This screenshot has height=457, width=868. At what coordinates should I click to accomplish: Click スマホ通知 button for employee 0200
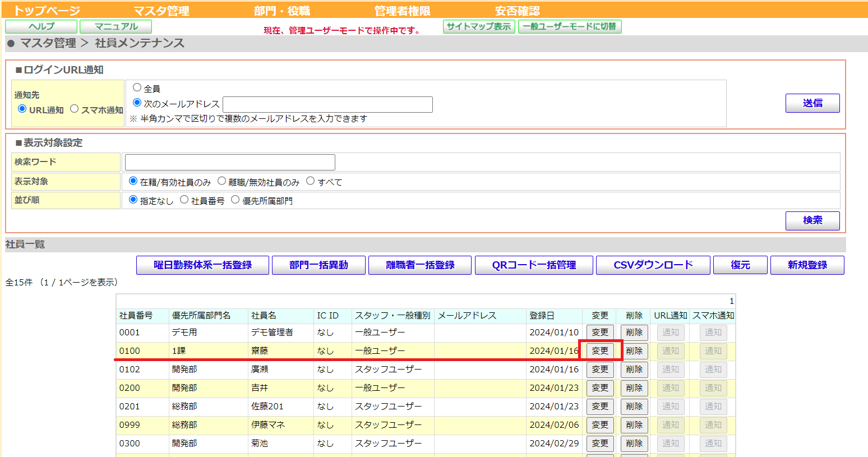[x=713, y=388]
